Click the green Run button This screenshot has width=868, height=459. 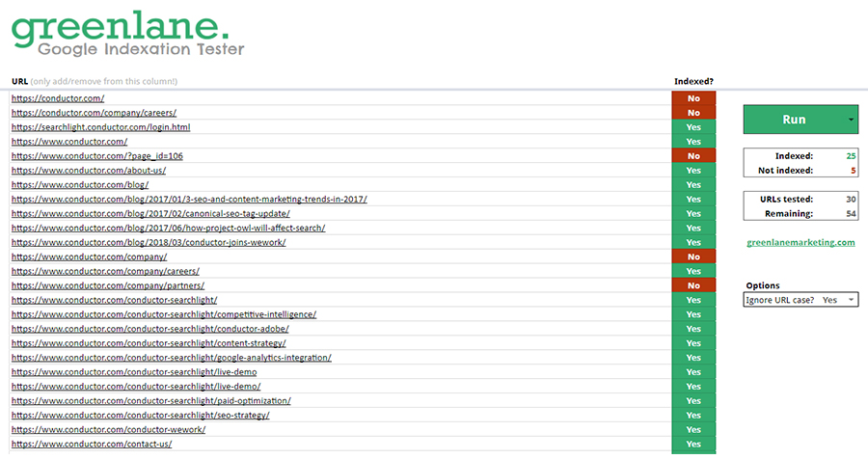(x=793, y=120)
